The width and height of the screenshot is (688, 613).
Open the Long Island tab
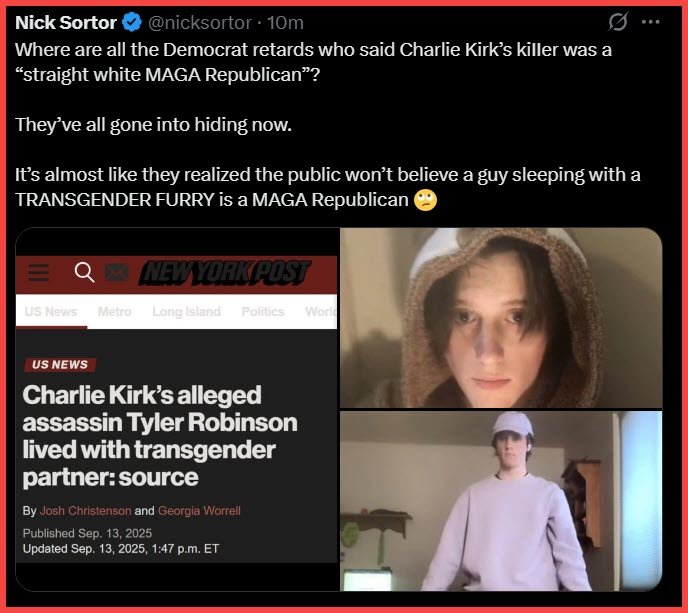(186, 312)
